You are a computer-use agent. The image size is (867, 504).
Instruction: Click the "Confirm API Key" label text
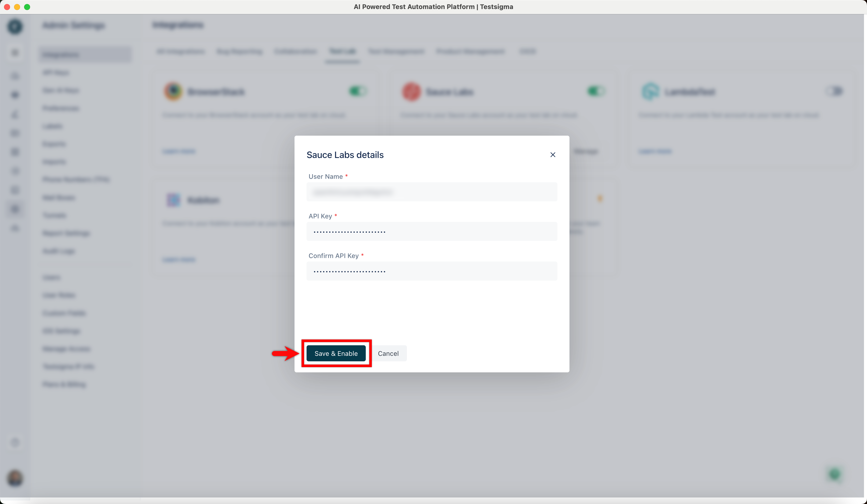tap(333, 256)
